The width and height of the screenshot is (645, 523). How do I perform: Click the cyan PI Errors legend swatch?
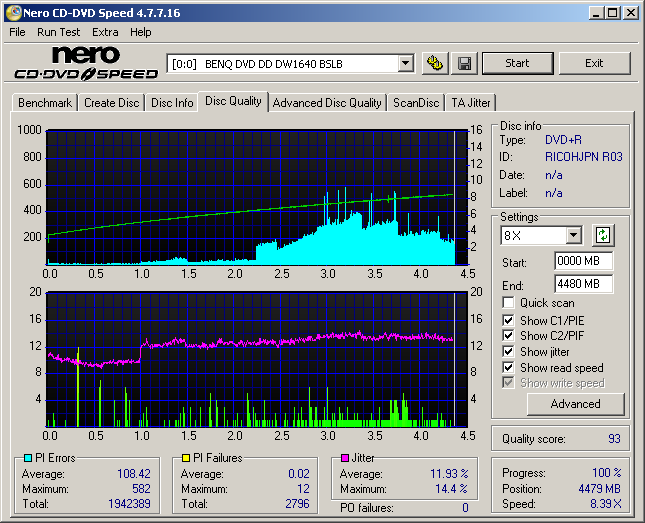coord(27,458)
